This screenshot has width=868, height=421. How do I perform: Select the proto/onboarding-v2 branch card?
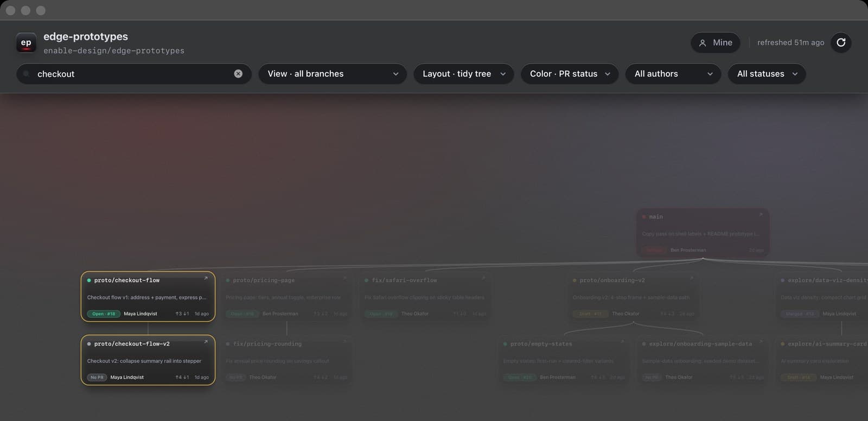coord(633,296)
